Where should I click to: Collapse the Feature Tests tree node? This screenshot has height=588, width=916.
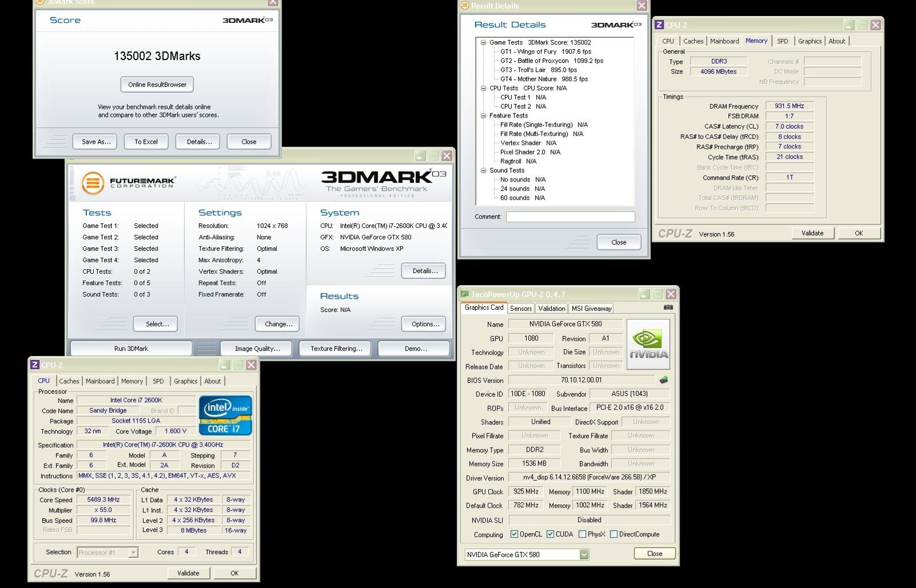pyautogui.click(x=483, y=116)
